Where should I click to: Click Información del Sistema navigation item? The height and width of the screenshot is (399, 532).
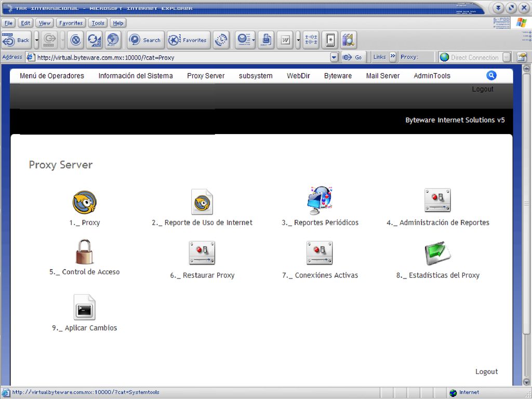click(x=136, y=76)
